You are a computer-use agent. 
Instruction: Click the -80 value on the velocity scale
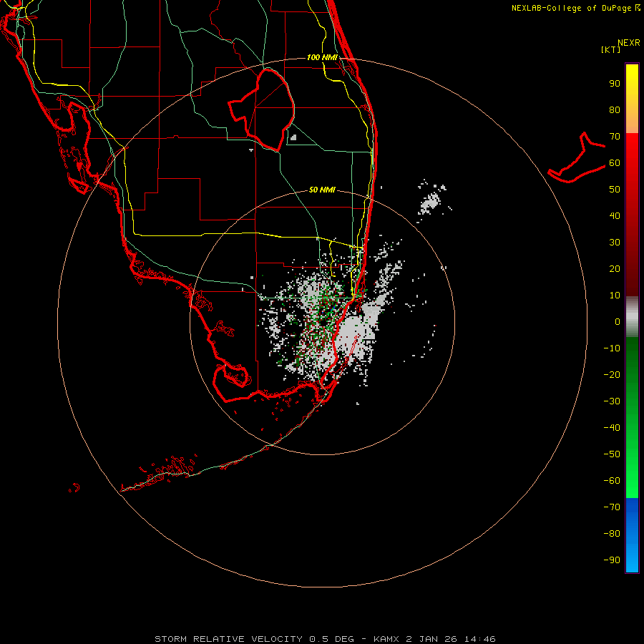(612, 534)
